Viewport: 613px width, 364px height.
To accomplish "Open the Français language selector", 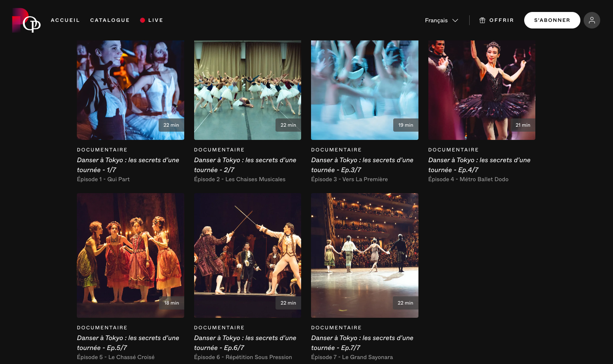I will [x=442, y=20].
